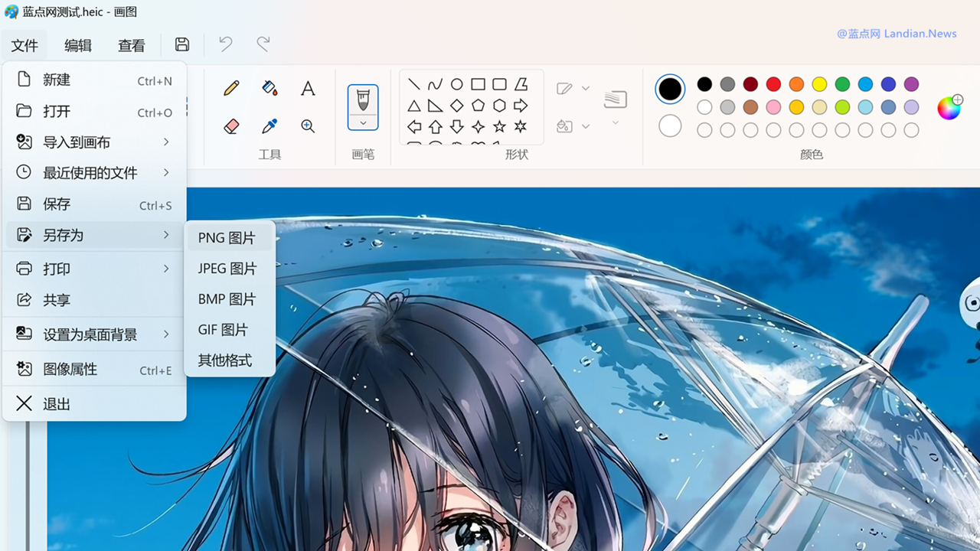Choose the polygon shape
The image size is (980, 551).
521,84
